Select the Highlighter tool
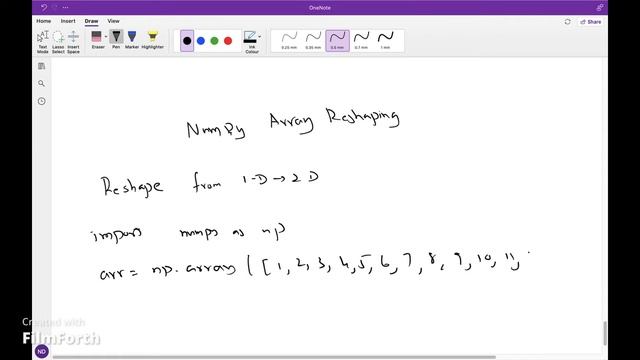 coord(153,40)
